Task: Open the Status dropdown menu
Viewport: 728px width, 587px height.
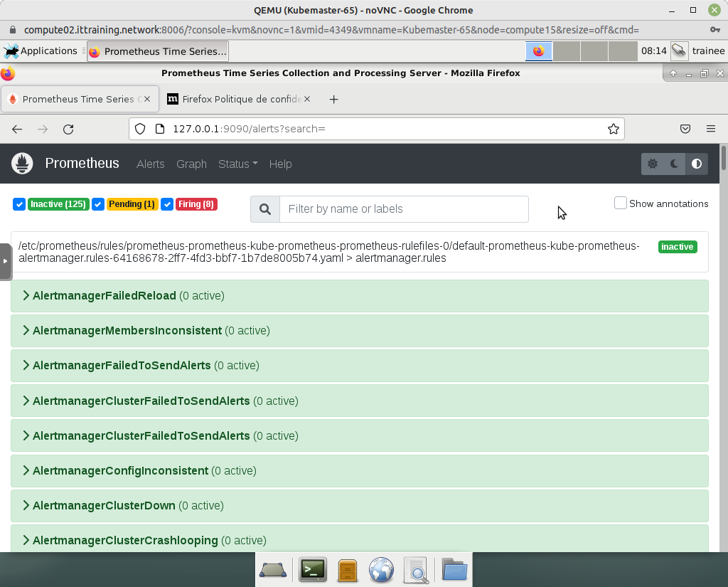Action: click(x=237, y=164)
